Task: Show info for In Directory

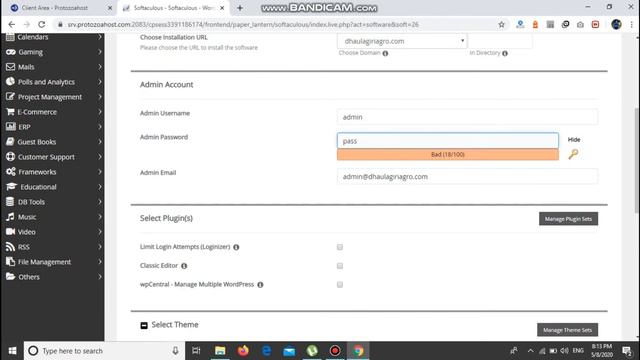Action: tap(505, 53)
